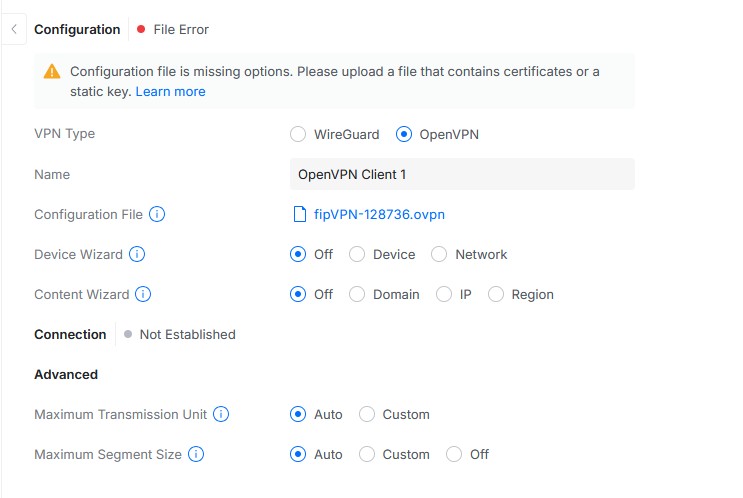Click the Content Wizard info icon

(x=143, y=294)
